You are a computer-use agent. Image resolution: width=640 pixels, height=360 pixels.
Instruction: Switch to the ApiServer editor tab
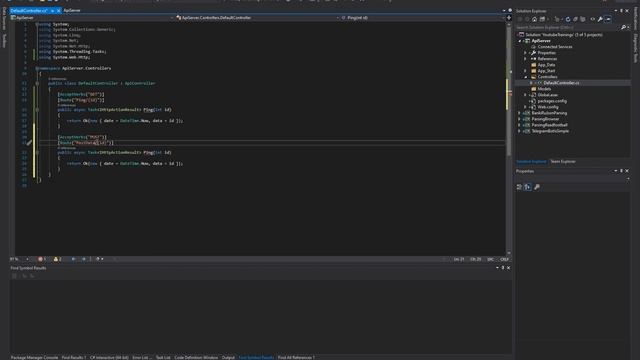pos(72,11)
